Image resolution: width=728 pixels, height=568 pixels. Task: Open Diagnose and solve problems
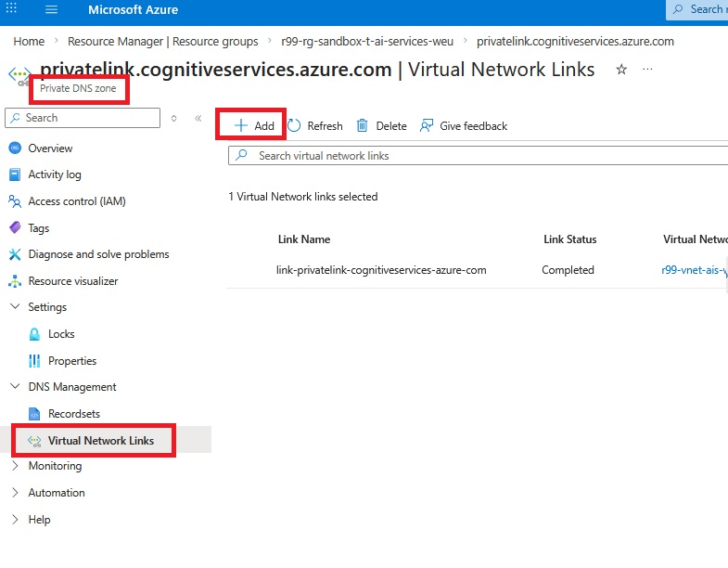tap(98, 254)
